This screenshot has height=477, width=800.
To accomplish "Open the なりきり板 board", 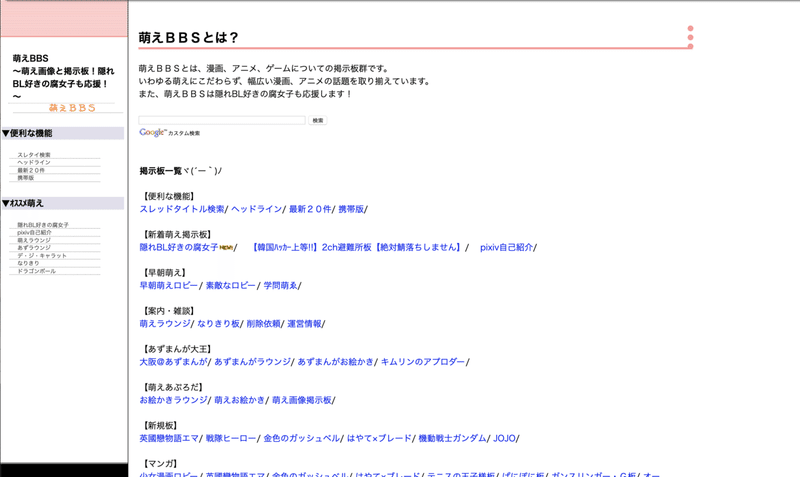I will 218,324.
